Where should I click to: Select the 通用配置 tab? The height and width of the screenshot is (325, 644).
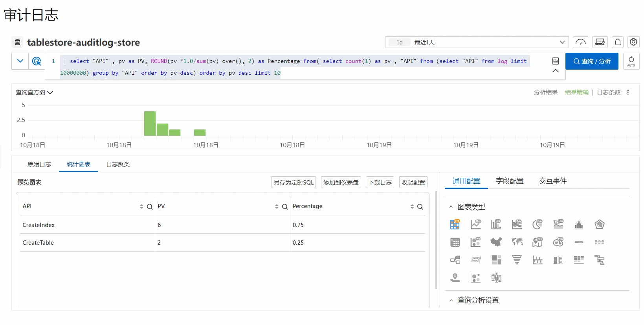466,181
